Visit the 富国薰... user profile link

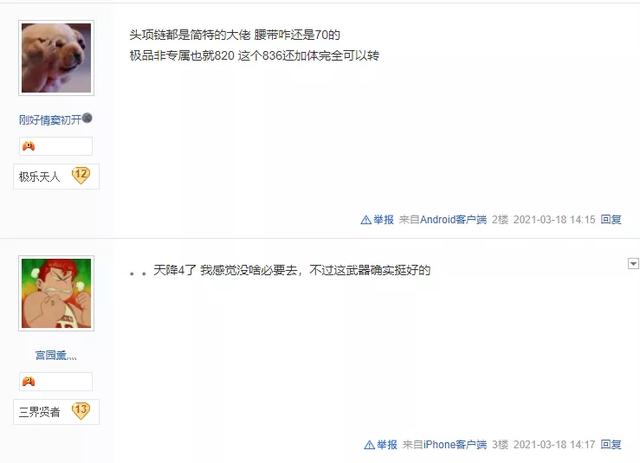pos(56,355)
